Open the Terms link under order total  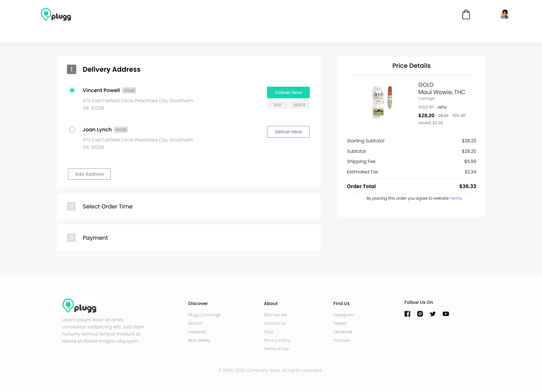point(456,198)
